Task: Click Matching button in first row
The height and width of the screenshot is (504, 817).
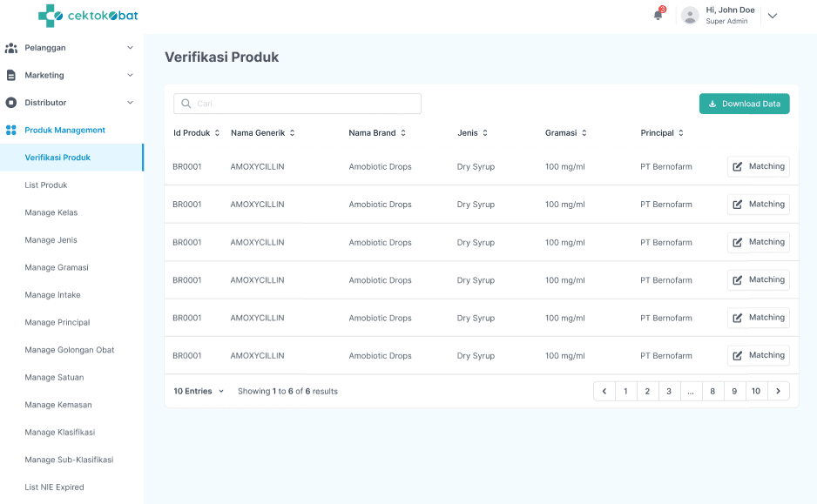Action: (x=758, y=166)
